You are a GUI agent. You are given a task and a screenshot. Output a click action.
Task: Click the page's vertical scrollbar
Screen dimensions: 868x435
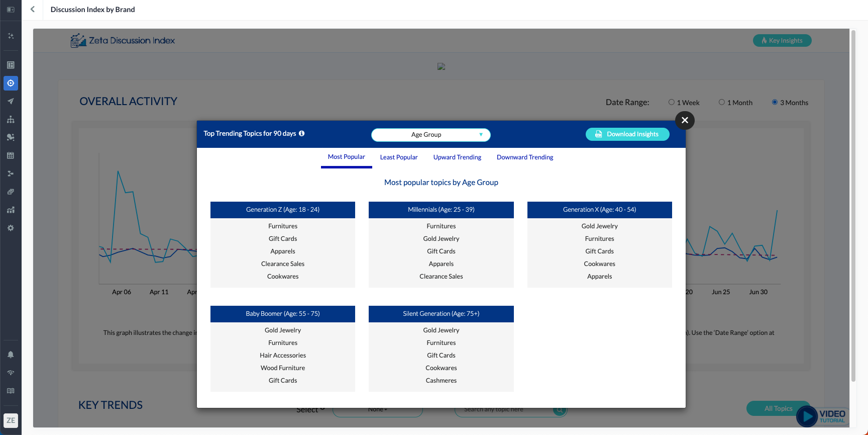pos(853,201)
